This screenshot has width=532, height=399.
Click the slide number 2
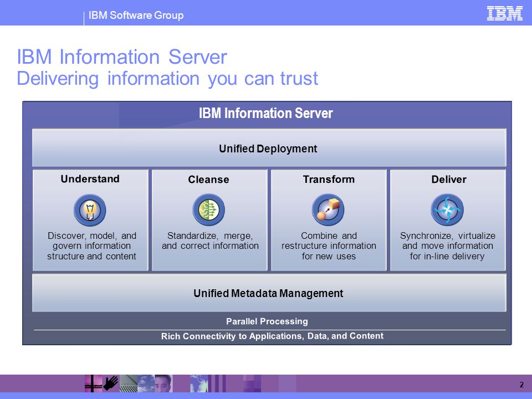click(x=521, y=385)
